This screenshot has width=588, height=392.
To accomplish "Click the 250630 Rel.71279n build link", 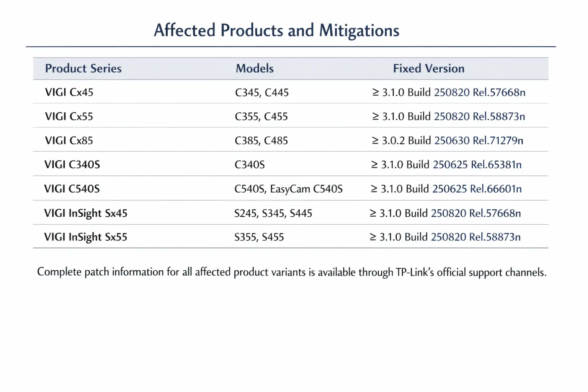I will click(479, 140).
